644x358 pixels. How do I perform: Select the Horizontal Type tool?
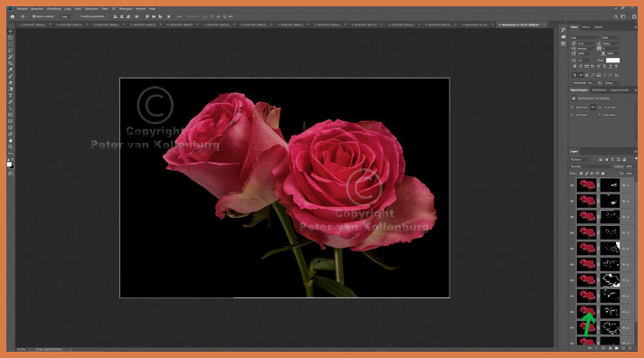(10, 96)
